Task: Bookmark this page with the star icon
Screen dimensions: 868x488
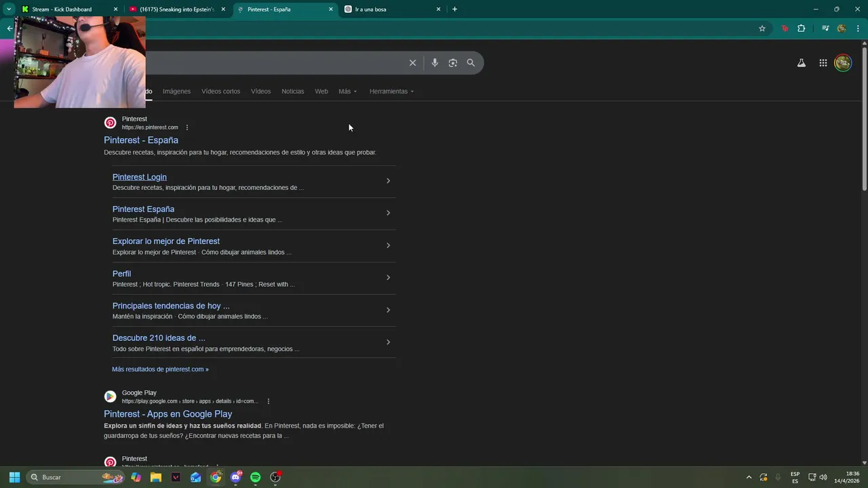Action: [x=762, y=28]
